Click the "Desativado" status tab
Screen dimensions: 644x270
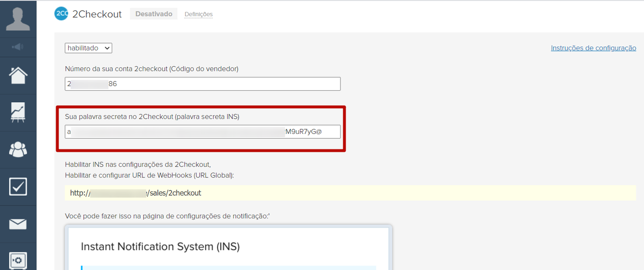coord(154,14)
